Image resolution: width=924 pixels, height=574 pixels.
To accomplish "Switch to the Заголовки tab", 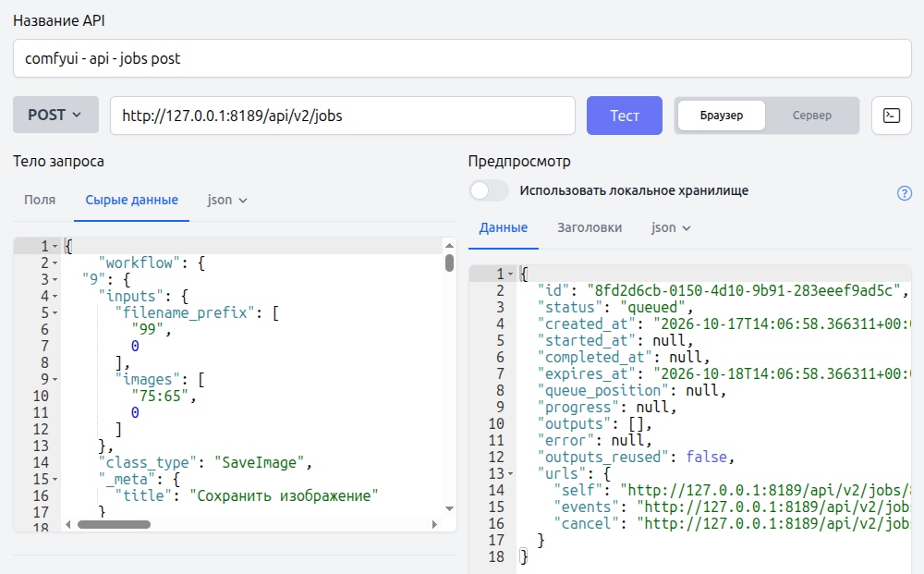I will tap(590, 228).
